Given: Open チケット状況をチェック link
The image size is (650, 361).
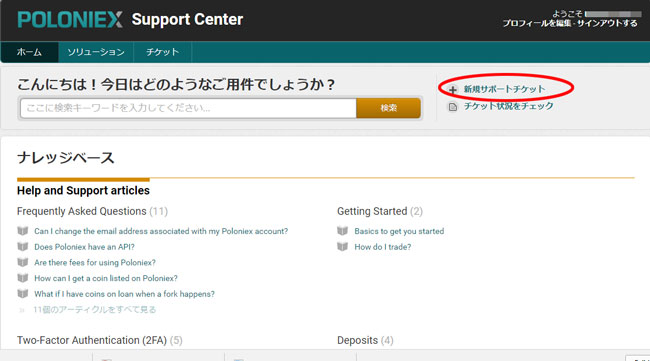Looking at the screenshot, I should (508, 106).
